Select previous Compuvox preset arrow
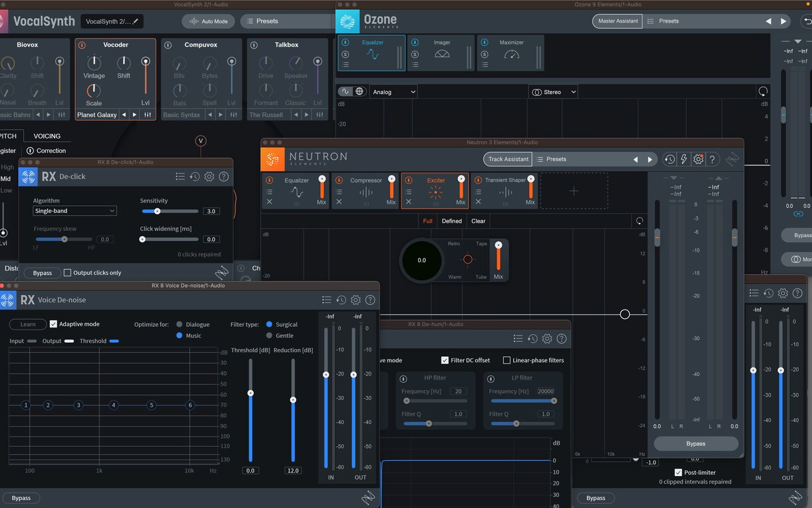The width and height of the screenshot is (812, 508). click(210, 115)
